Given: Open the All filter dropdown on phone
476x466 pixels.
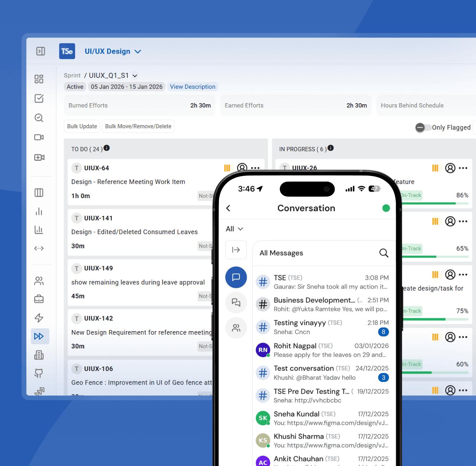Looking at the screenshot, I should [234, 229].
